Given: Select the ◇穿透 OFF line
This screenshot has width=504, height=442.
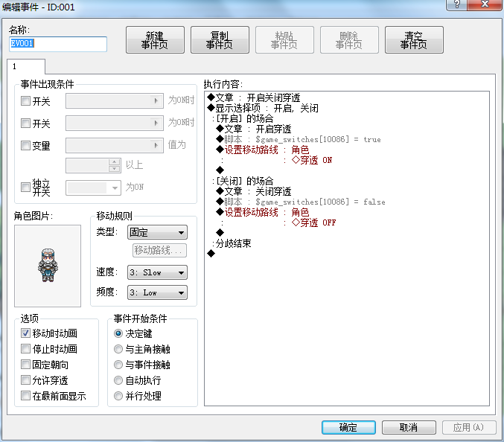Looking at the screenshot, I should [x=313, y=222].
